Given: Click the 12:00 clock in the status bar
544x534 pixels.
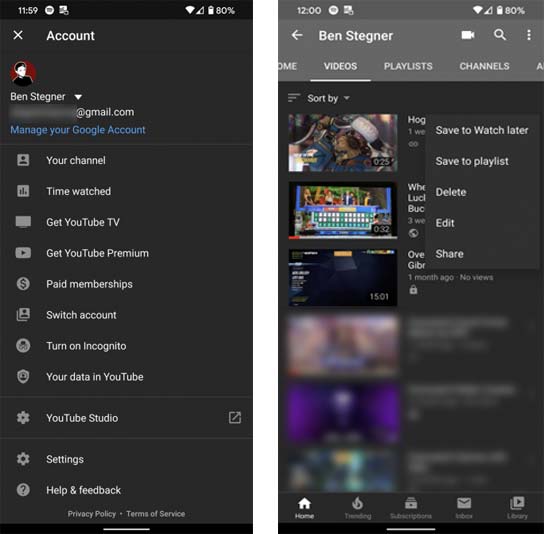Looking at the screenshot, I should point(308,10).
